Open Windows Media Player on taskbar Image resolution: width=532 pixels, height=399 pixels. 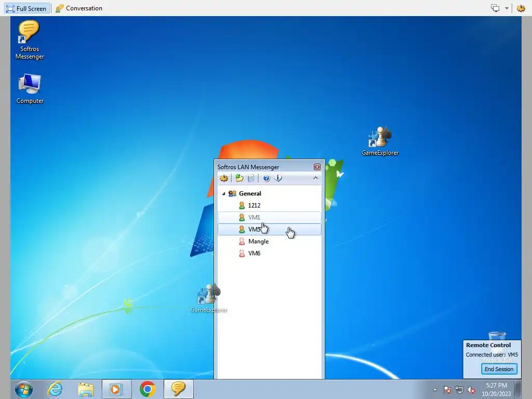click(116, 389)
